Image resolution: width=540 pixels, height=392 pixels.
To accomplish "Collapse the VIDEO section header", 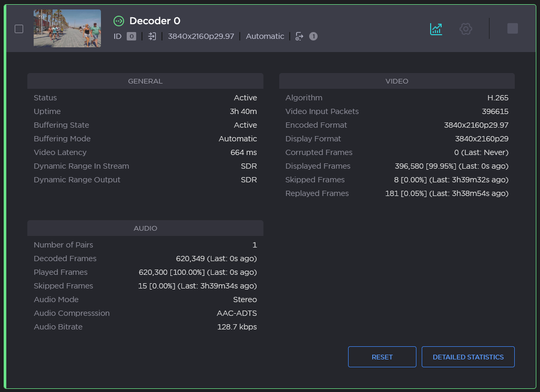I will (x=396, y=81).
